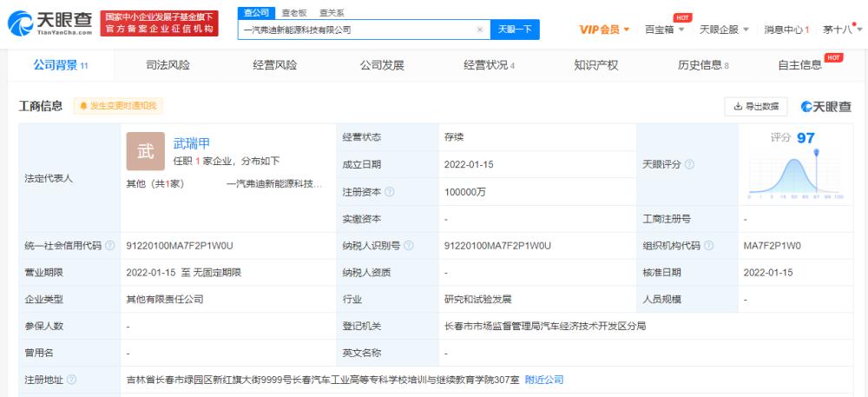Click the 其他有限责任公司 enterprise type
Image resolution: width=868 pixels, height=397 pixels.
click(x=165, y=300)
